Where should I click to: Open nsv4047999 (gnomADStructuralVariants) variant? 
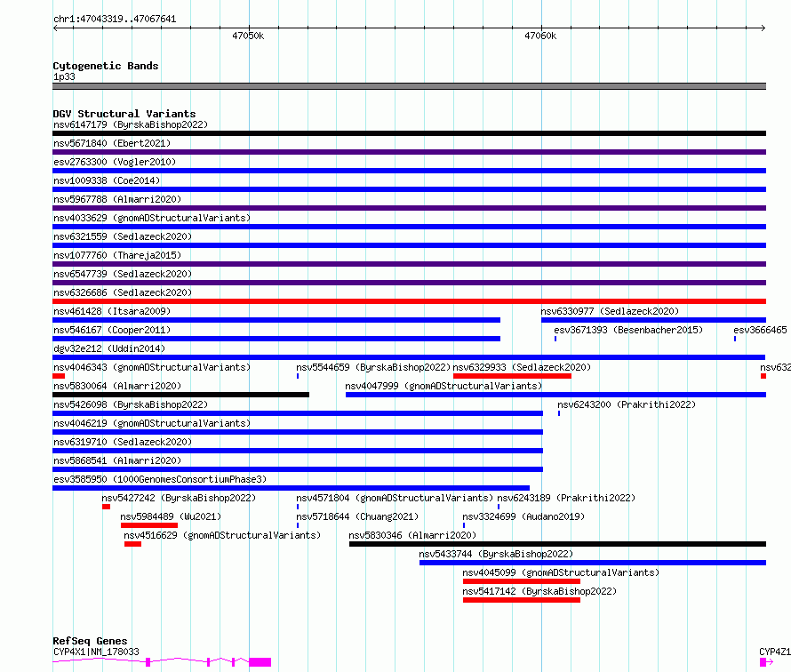443,386
